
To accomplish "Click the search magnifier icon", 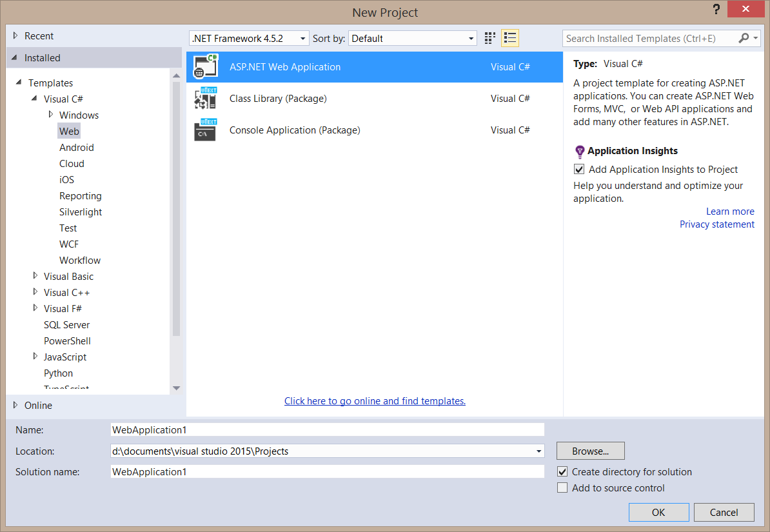I will [744, 38].
